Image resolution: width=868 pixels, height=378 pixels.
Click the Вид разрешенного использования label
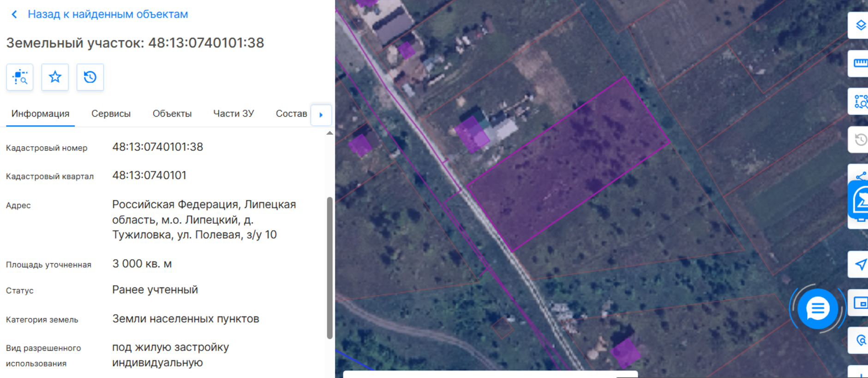pos(43,356)
